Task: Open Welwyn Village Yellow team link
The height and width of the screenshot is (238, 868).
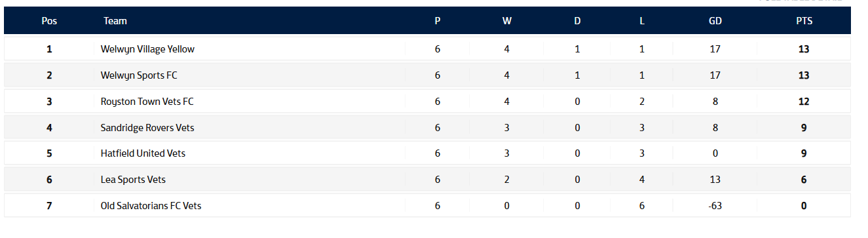Action: click(x=147, y=49)
